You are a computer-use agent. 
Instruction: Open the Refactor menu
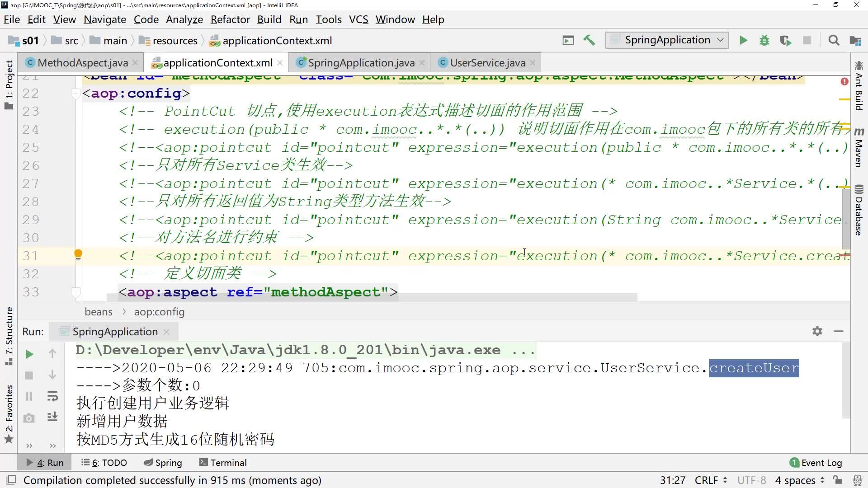[x=230, y=19]
